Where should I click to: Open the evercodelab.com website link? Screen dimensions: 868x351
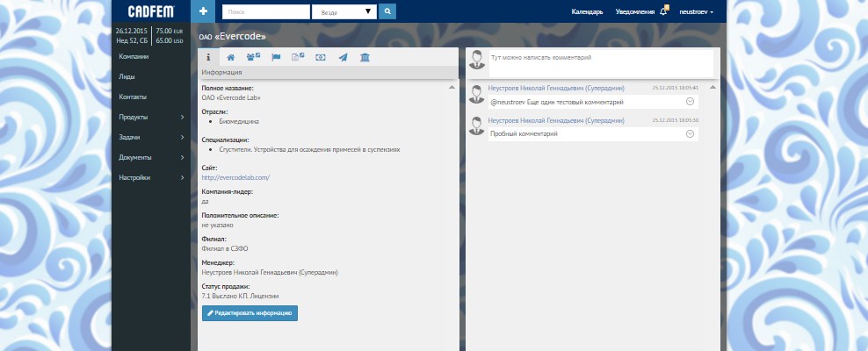click(235, 177)
